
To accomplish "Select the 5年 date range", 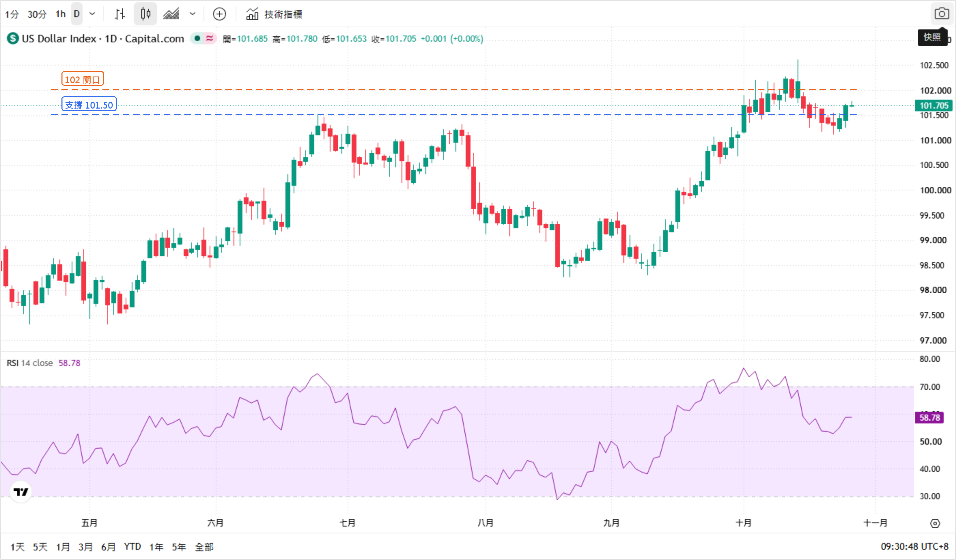I will click(179, 547).
